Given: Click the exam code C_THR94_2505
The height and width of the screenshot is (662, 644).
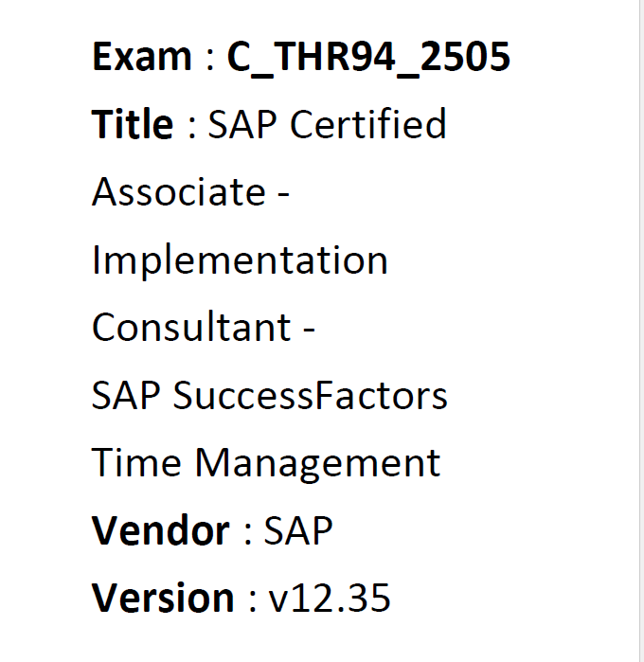Looking at the screenshot, I should point(368,59).
